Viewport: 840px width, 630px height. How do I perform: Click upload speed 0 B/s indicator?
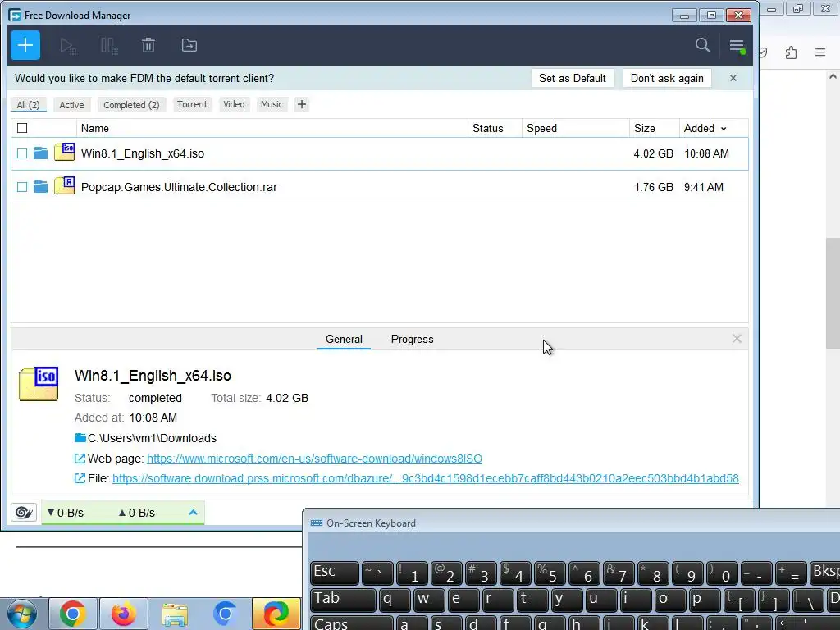pos(137,513)
